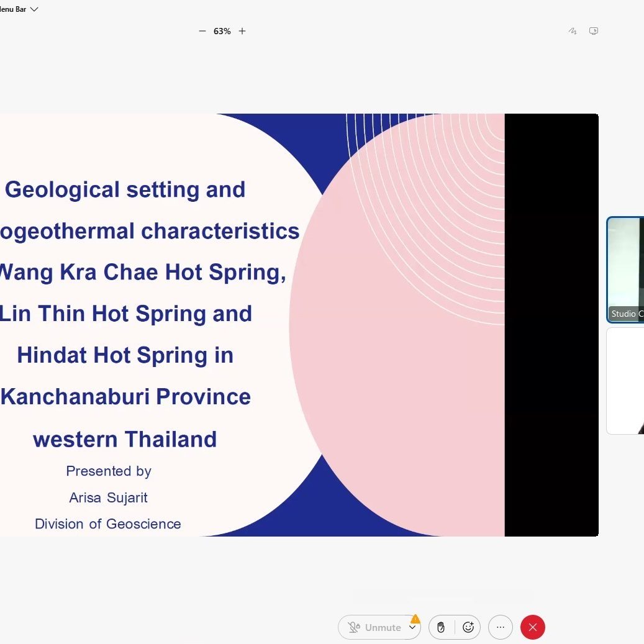This screenshot has width=644, height=644.
Task: Select the participant thumbnail below Studio C
Action: (x=625, y=381)
